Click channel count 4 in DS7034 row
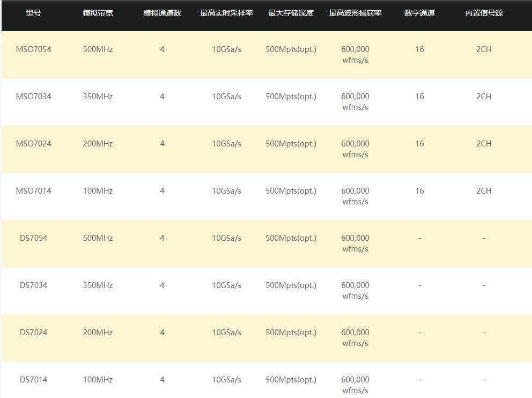This screenshot has height=398, width=532. [x=162, y=285]
